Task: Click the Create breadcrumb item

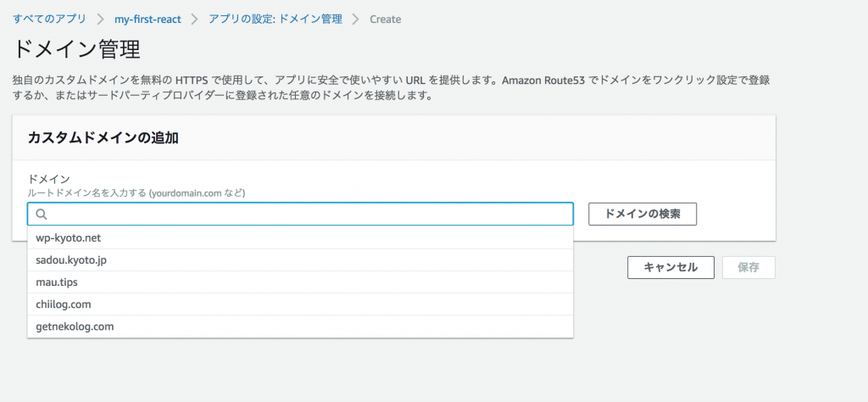Action: coord(386,20)
